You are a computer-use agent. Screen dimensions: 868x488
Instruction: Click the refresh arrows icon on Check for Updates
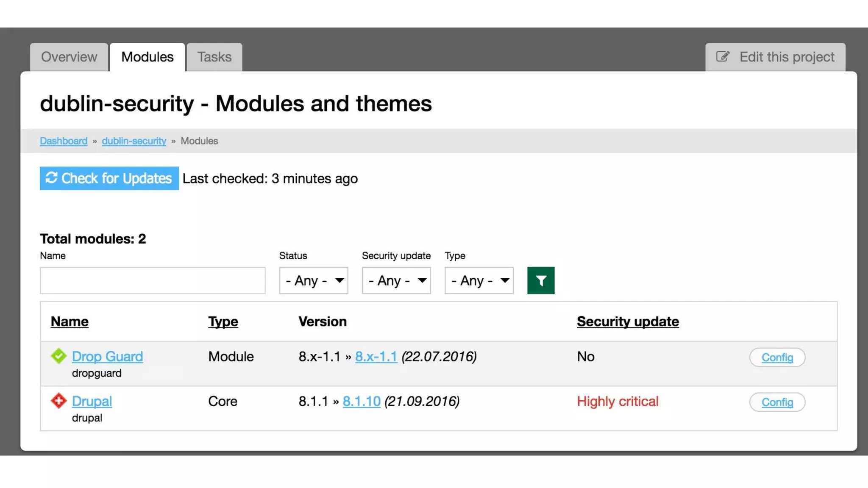(x=51, y=178)
